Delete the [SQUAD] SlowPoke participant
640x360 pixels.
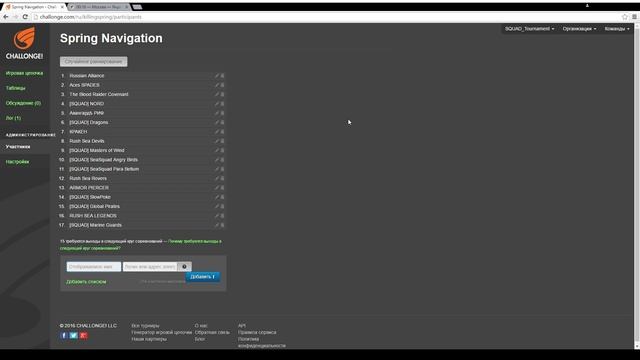[x=222, y=197]
